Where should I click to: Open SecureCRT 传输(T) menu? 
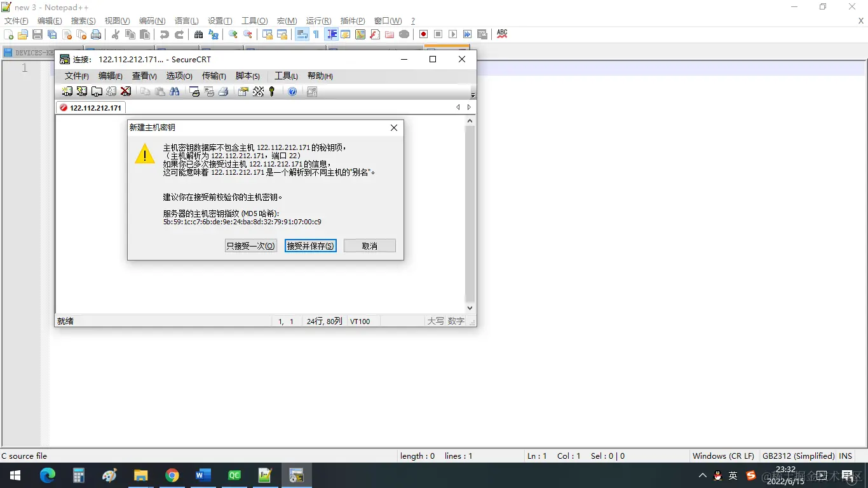point(214,76)
